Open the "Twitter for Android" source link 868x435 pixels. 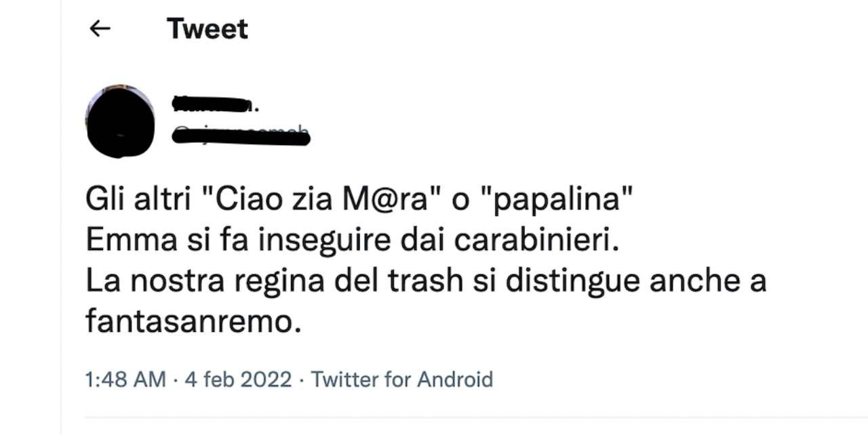click(x=401, y=379)
